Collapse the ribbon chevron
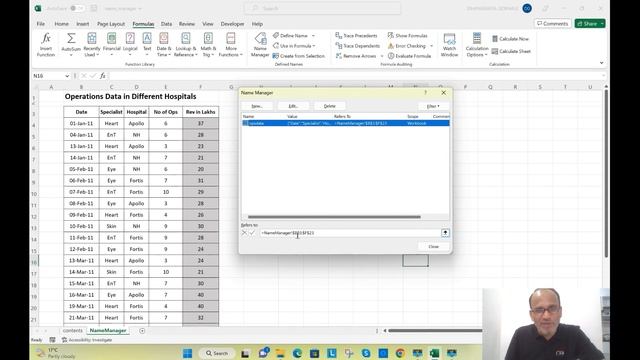Screen dimensions: 640x360 point(601,63)
